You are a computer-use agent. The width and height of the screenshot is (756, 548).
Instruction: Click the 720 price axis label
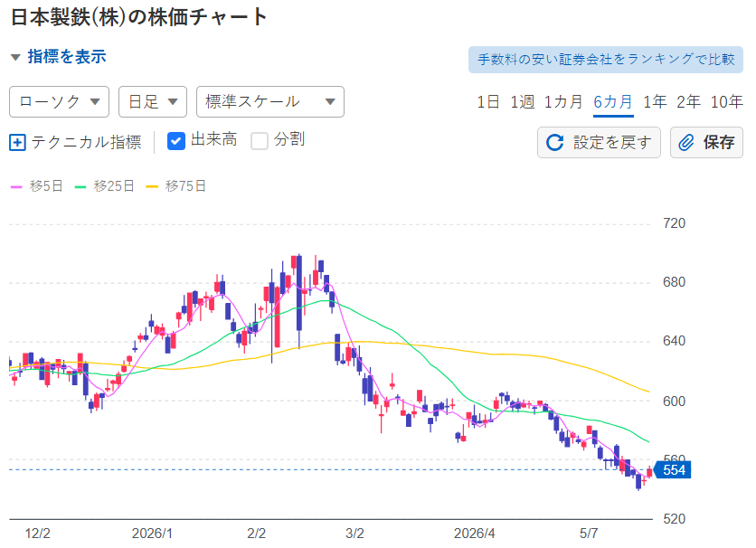point(674,223)
